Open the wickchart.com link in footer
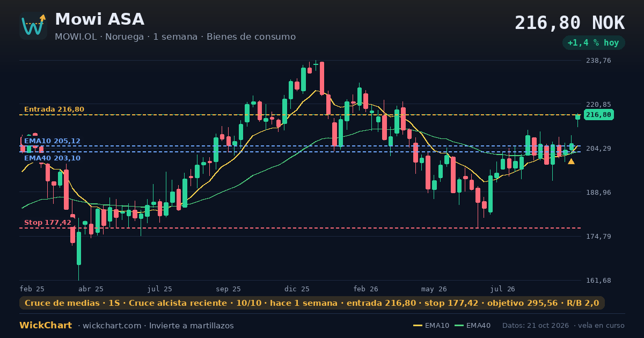Screen dimensions: 644x338 (x=112, y=326)
